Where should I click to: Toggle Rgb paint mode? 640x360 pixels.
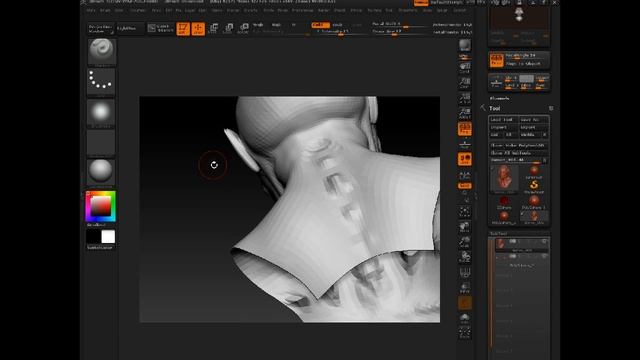tap(276, 25)
